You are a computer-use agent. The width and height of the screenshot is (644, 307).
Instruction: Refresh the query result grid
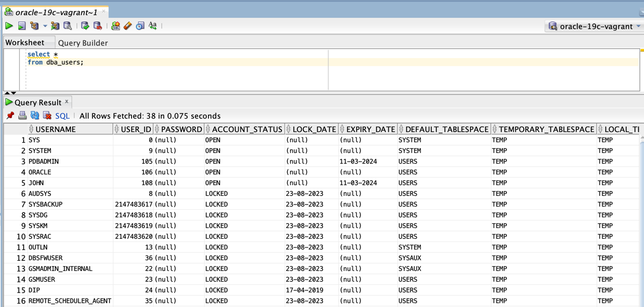point(35,115)
